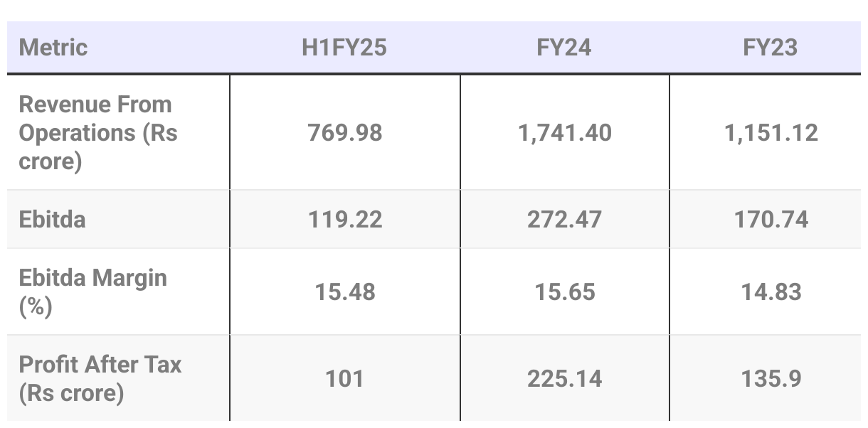The height and width of the screenshot is (428, 868).
Task: Click the 225.14 profit value
Action: pyautogui.click(x=565, y=379)
